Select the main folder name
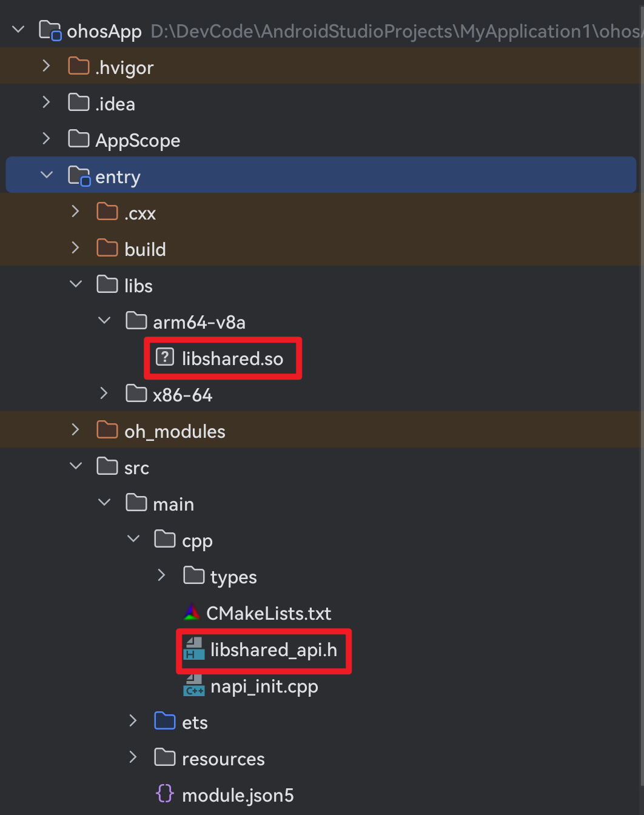The image size is (644, 815). point(173,504)
